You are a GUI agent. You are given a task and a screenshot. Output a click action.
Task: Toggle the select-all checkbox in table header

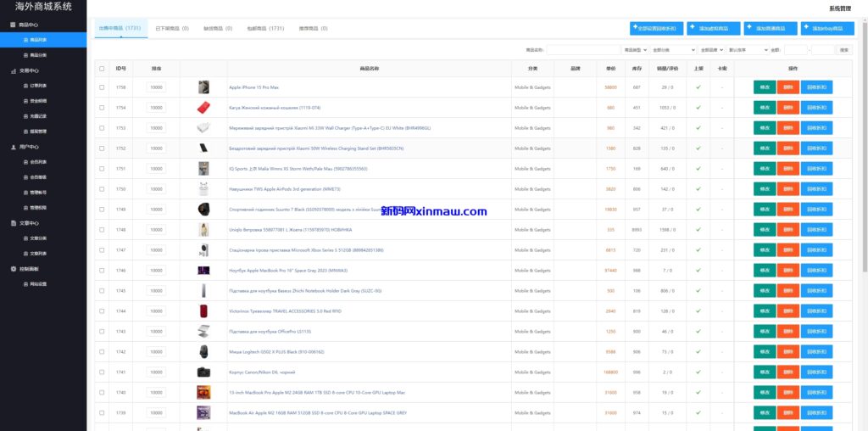pyautogui.click(x=102, y=69)
